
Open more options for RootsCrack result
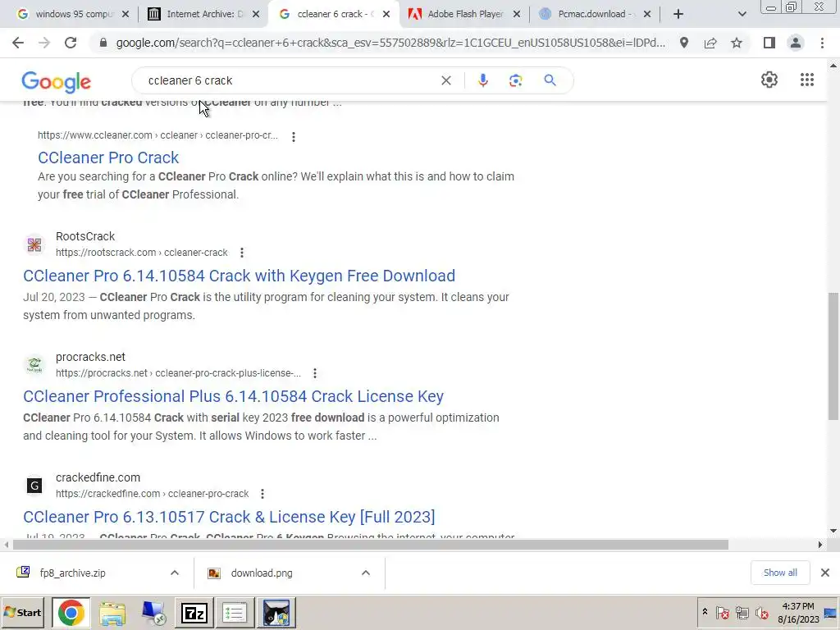click(242, 253)
